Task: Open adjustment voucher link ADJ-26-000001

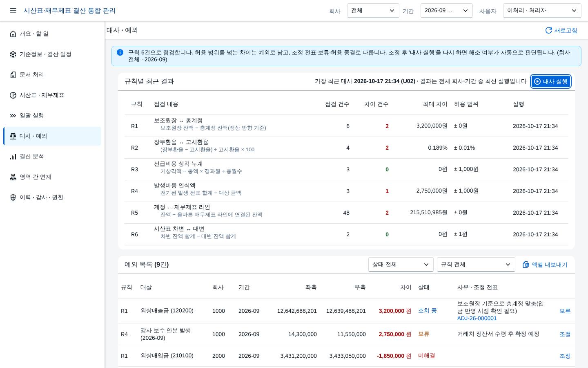Action: [x=477, y=319]
